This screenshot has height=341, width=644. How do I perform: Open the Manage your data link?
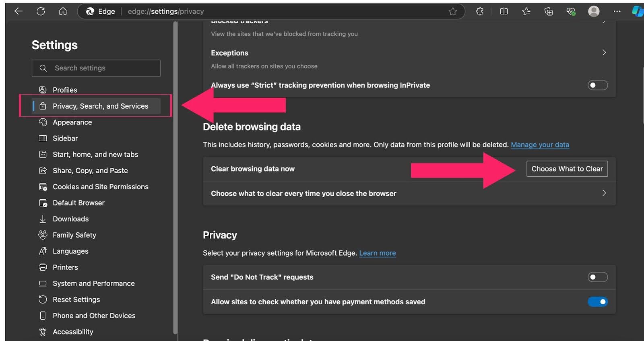(x=540, y=145)
